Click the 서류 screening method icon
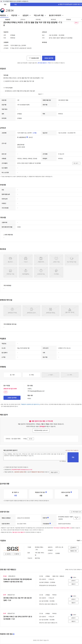 [12, 375]
